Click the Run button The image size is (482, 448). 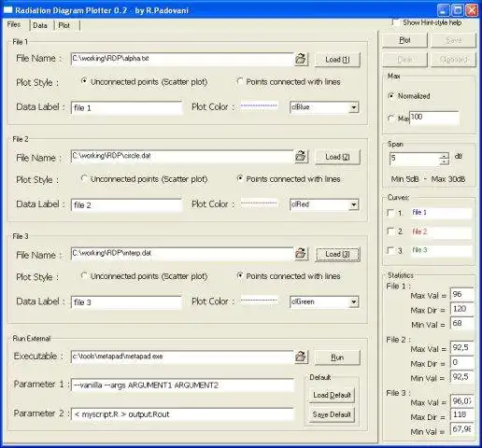point(337,357)
